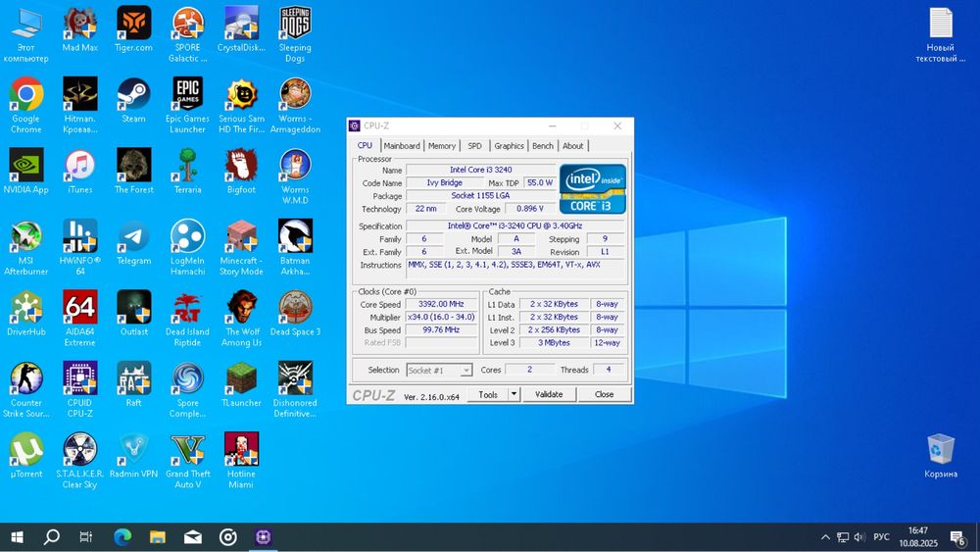The height and width of the screenshot is (552, 980).
Task: Select the NVIDIA App desktop icon
Action: [26, 172]
